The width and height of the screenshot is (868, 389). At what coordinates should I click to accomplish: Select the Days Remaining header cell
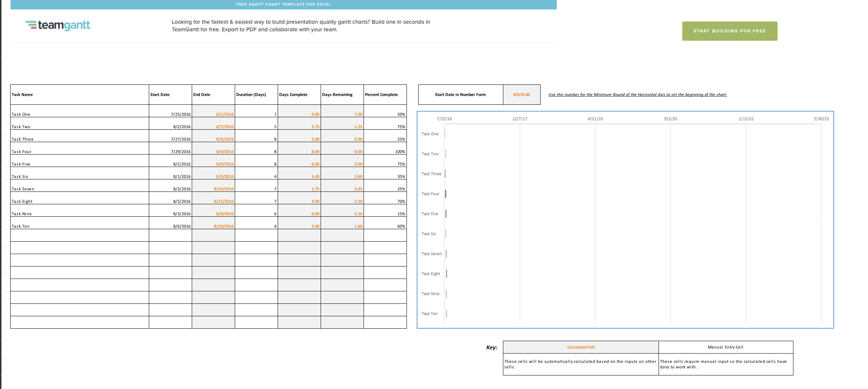coord(337,95)
